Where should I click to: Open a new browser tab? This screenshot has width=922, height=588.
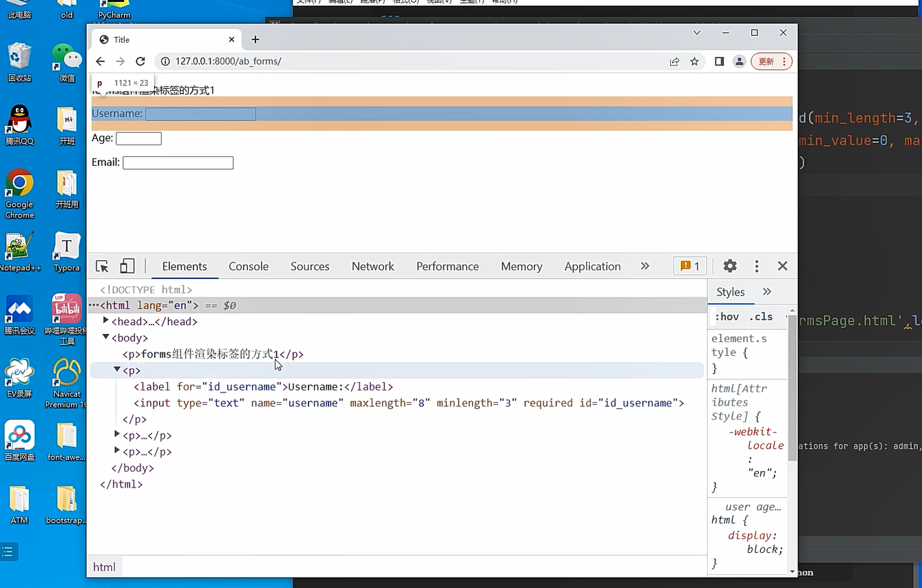[x=255, y=39]
